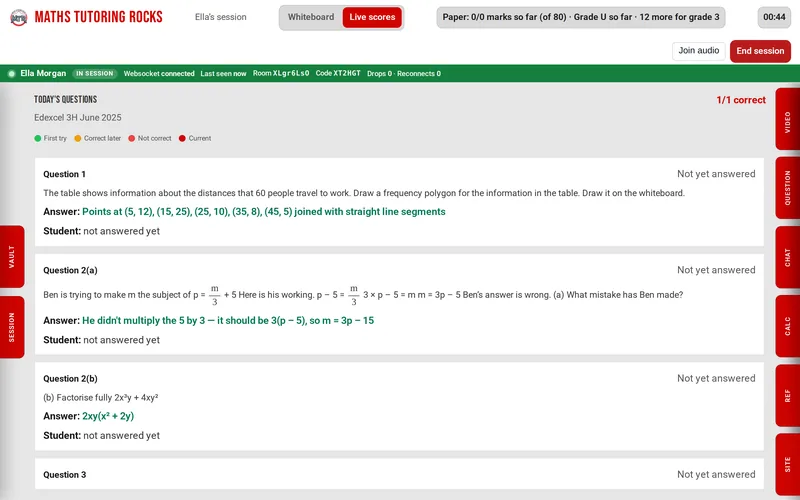Click the Drops 0 · Reconnects 0 text
800x500 pixels.
click(404, 73)
